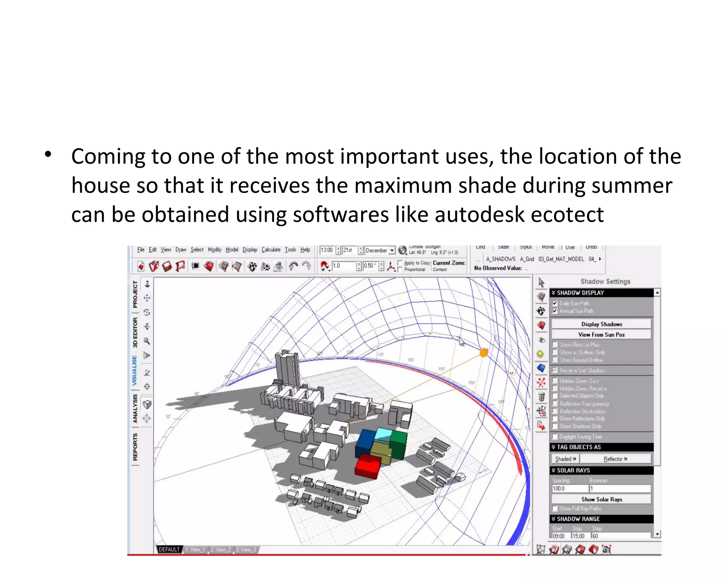Click the yellow sun shadow settings icon
728x582 pixels.
(x=541, y=354)
